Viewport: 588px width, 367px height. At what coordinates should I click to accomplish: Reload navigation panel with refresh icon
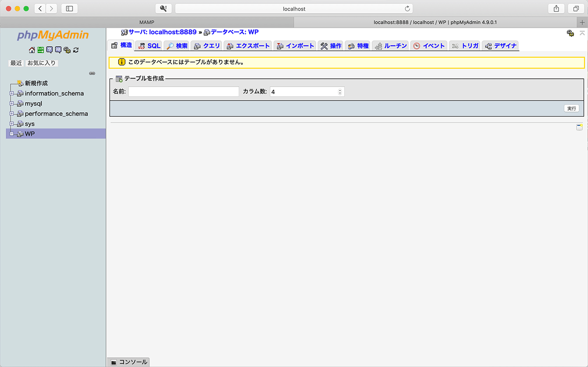pyautogui.click(x=76, y=50)
